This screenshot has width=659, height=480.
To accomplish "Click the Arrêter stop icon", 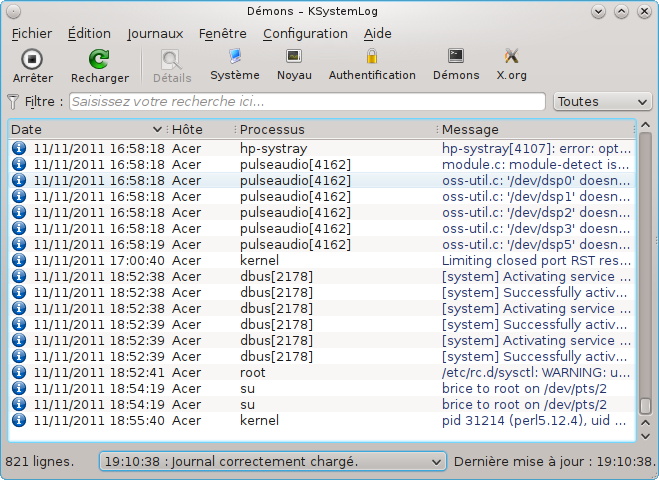I will (32, 59).
